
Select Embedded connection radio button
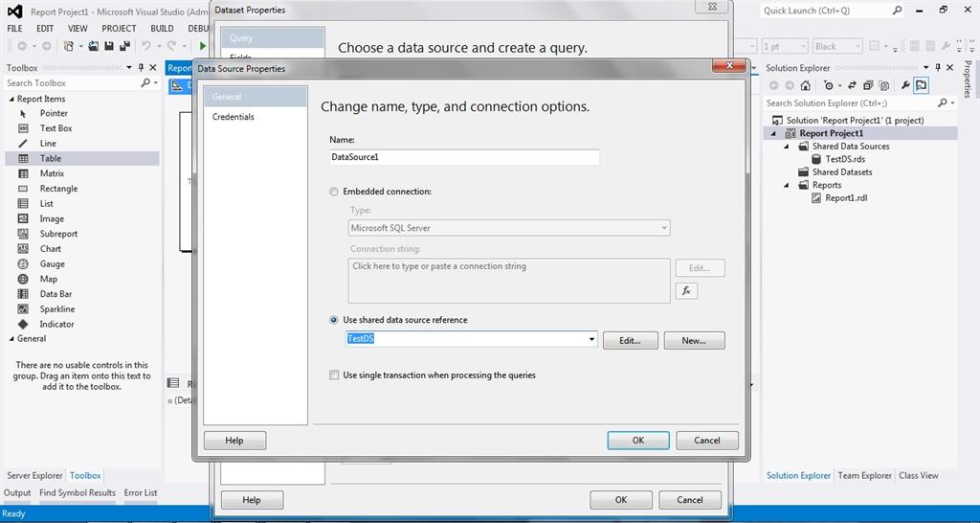[334, 193]
